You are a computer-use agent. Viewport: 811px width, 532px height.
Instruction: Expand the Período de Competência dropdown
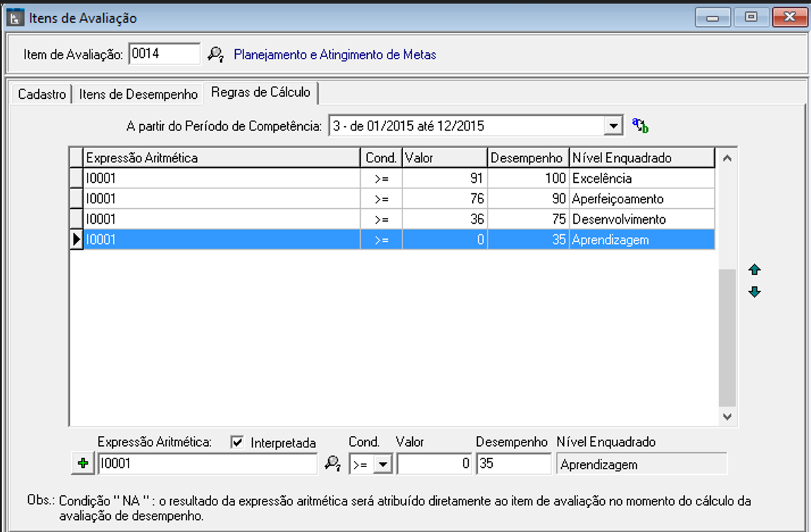click(613, 126)
